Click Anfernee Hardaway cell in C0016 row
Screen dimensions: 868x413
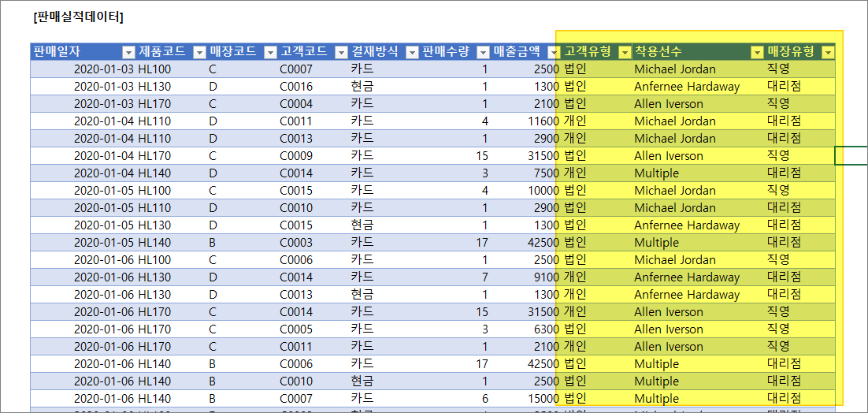click(x=698, y=87)
